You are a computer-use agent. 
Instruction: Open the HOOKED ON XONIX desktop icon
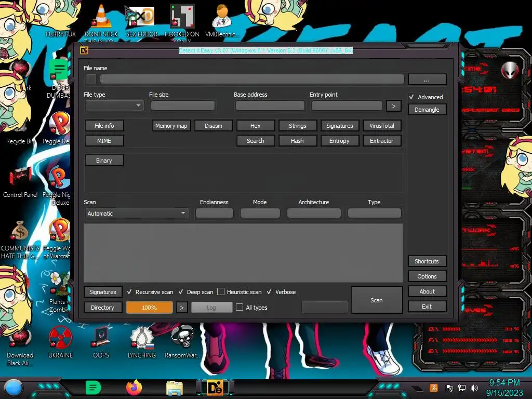pyautogui.click(x=182, y=20)
